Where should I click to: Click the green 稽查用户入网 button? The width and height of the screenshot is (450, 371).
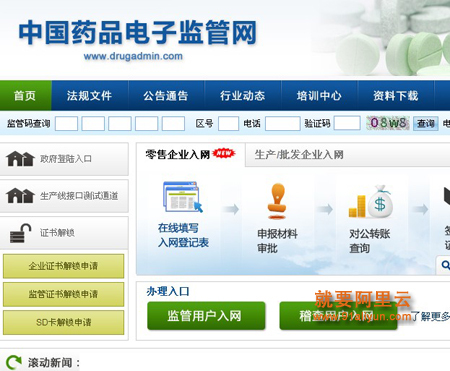(338, 316)
